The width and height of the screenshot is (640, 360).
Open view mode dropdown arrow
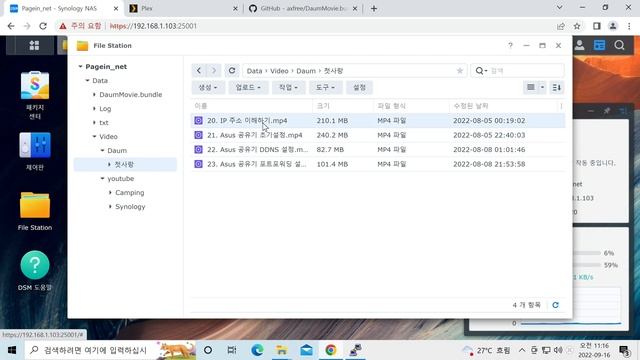(542, 87)
